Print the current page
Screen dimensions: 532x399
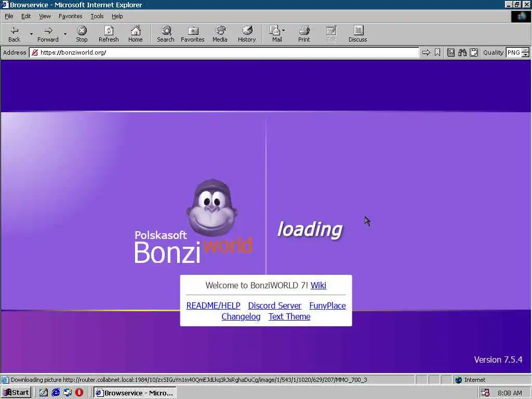click(x=304, y=34)
